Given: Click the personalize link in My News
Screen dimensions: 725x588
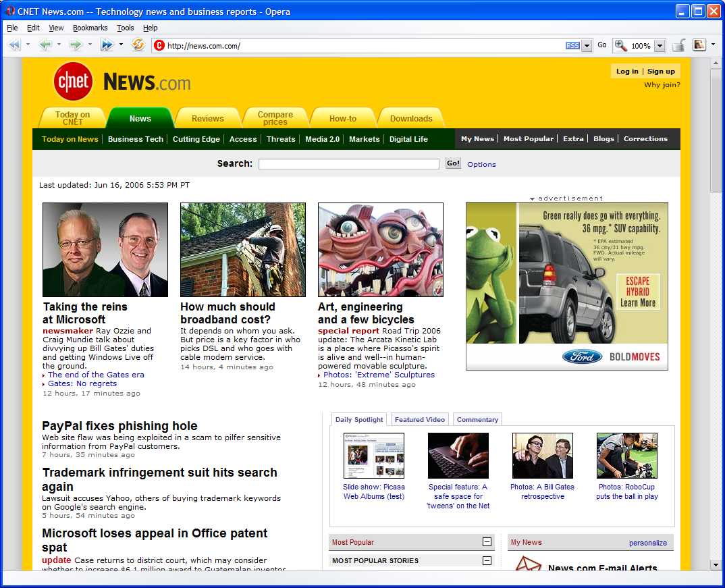Looking at the screenshot, I should click(x=648, y=543).
